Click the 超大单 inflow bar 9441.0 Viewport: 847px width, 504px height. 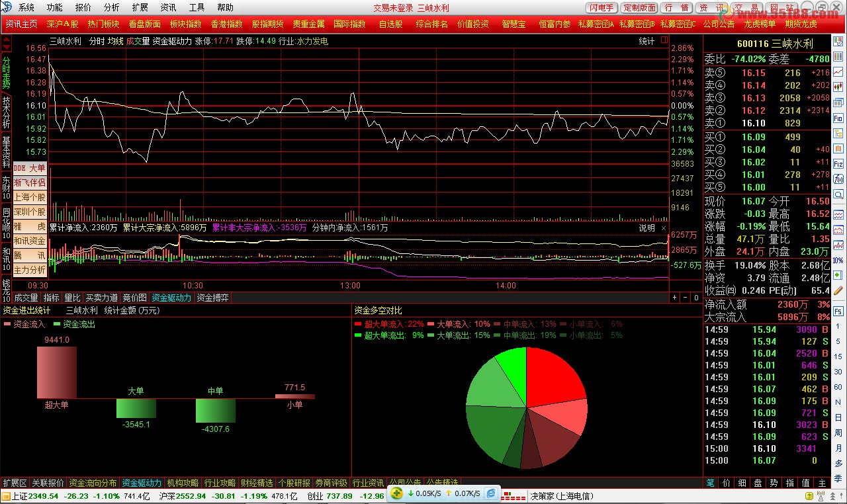(x=56, y=372)
